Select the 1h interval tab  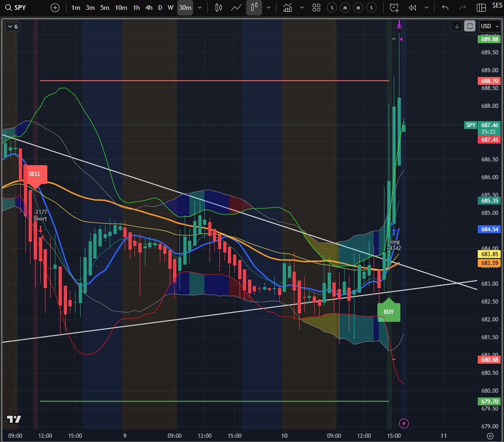136,8
